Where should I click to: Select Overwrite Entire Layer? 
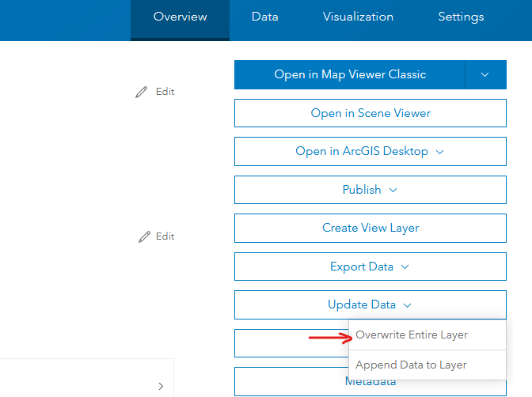point(412,335)
